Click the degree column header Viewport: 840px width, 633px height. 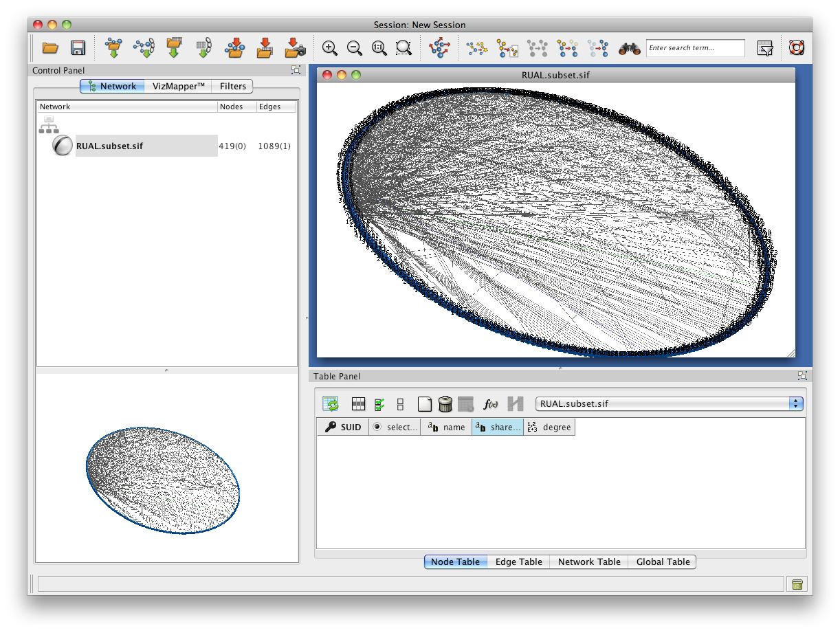(549, 427)
